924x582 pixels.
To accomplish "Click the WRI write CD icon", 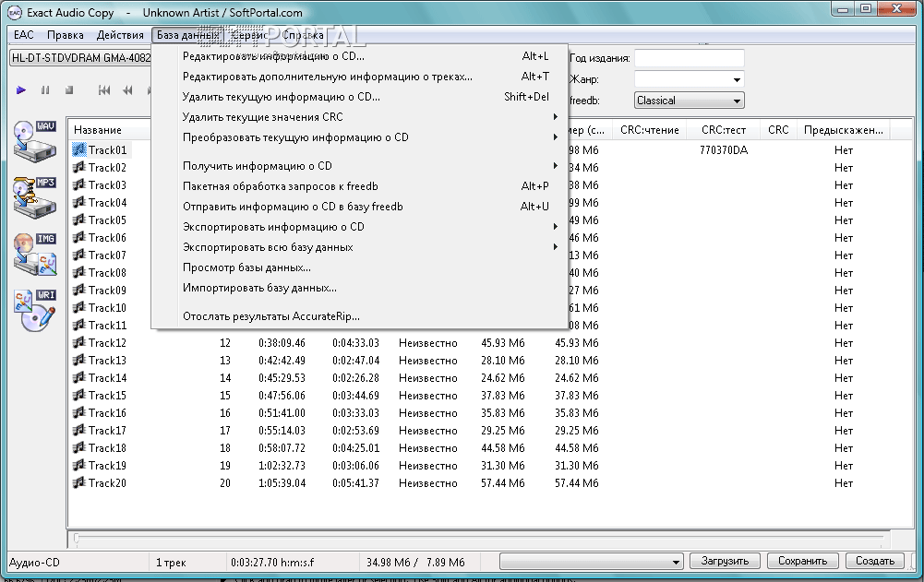I will pos(34,310).
